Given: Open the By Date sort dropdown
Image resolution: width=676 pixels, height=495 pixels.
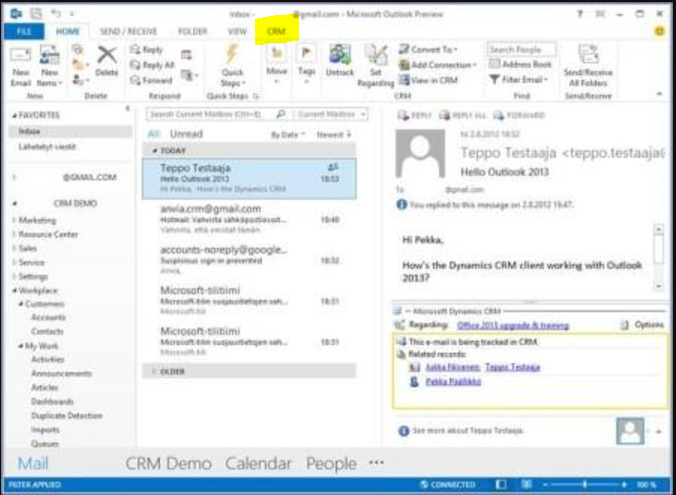Looking at the screenshot, I should (x=288, y=135).
